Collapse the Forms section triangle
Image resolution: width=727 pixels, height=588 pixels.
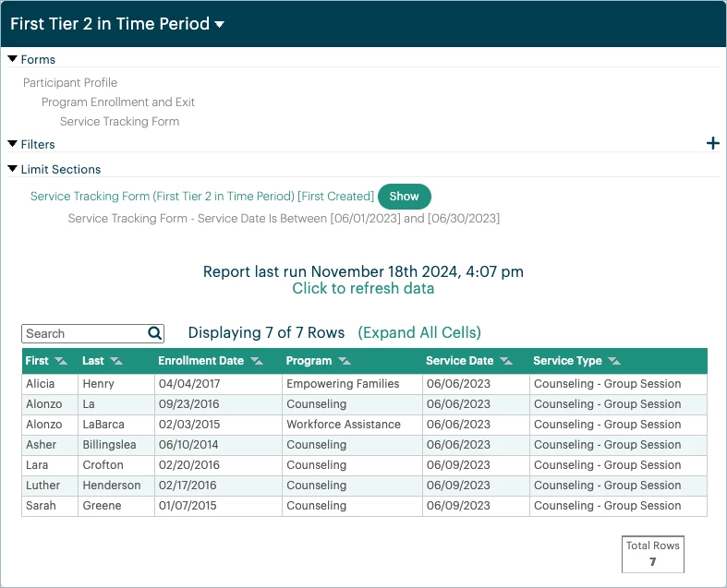pyautogui.click(x=13, y=59)
